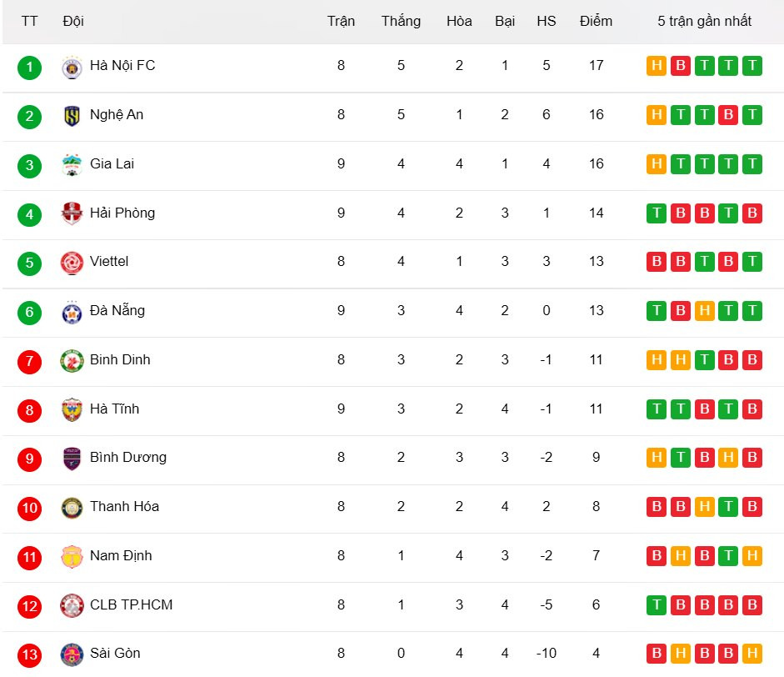
Task: Open the CLB TP.HCM team link
Action: point(131,604)
